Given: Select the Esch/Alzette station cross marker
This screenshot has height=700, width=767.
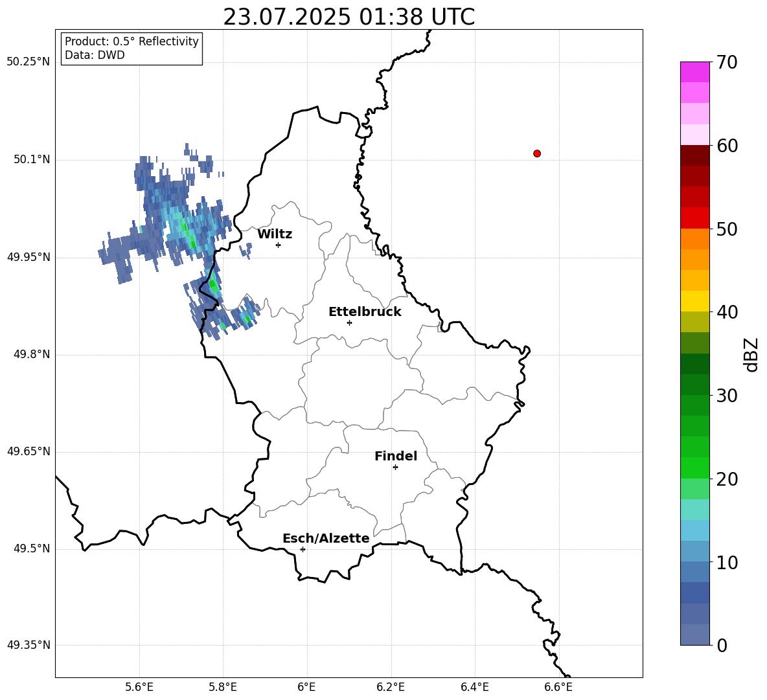Looking at the screenshot, I should (x=303, y=549).
